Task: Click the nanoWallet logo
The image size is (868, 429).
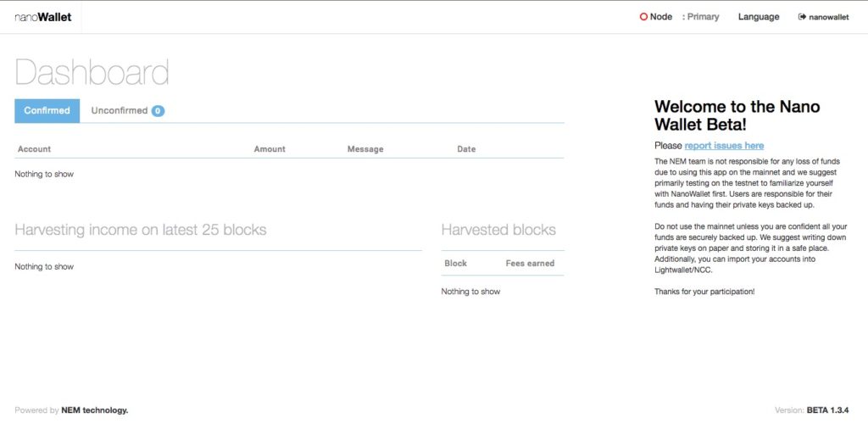Action: (43, 17)
